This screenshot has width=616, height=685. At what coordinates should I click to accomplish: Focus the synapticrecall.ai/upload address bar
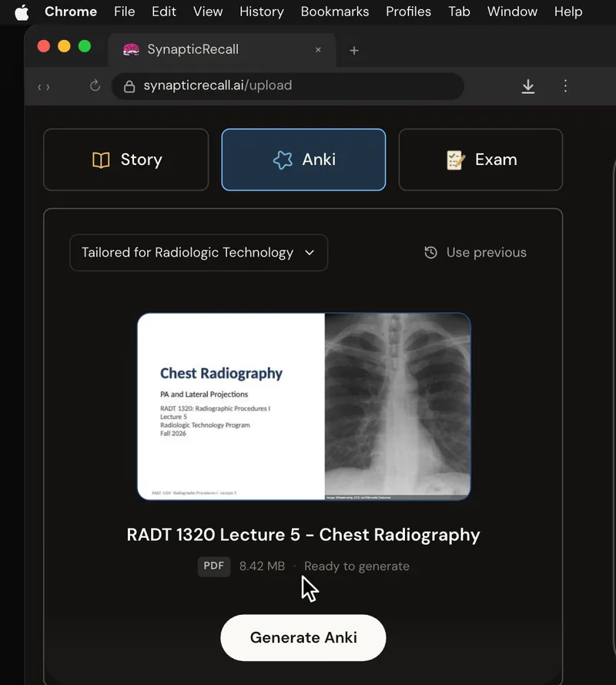coord(288,86)
